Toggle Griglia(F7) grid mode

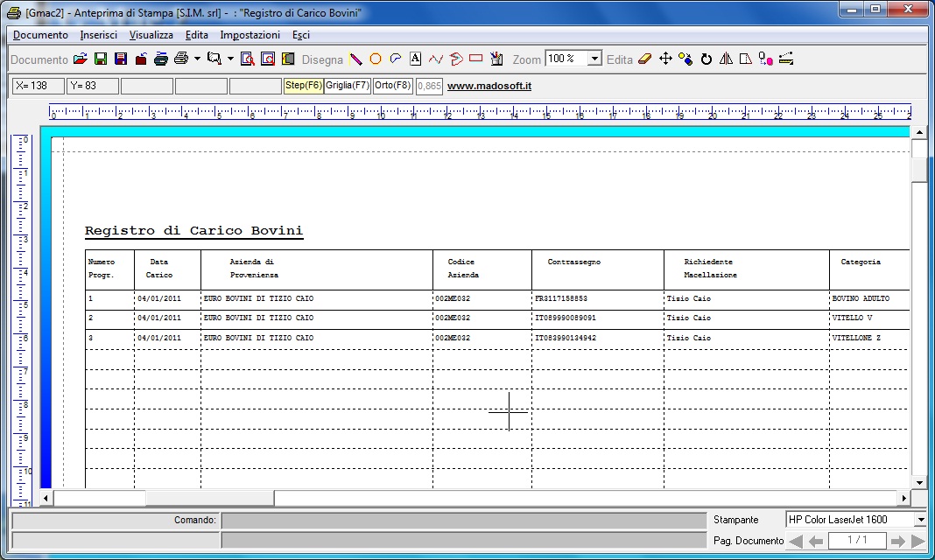click(348, 86)
